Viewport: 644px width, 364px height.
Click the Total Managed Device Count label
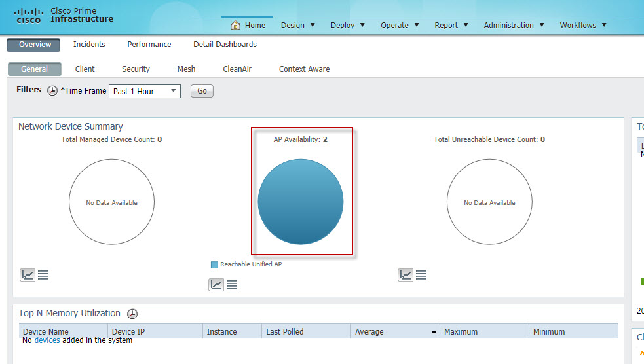[112, 139]
